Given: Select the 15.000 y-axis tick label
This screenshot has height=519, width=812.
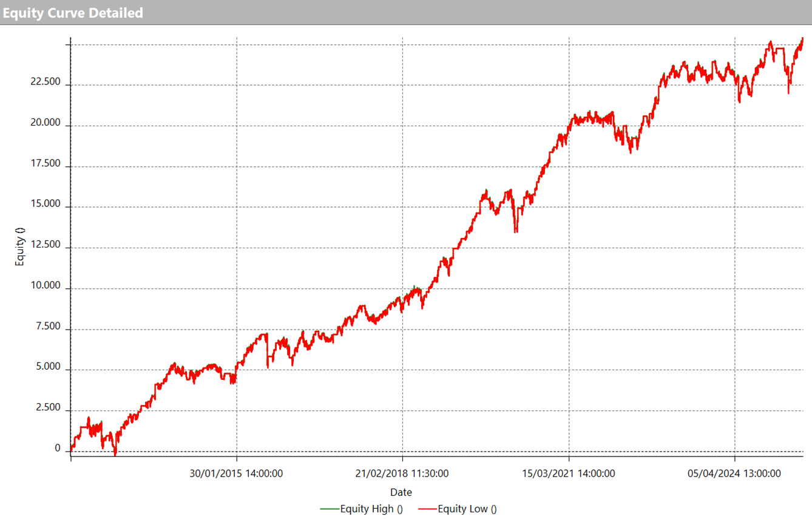Looking at the screenshot, I should tap(46, 205).
